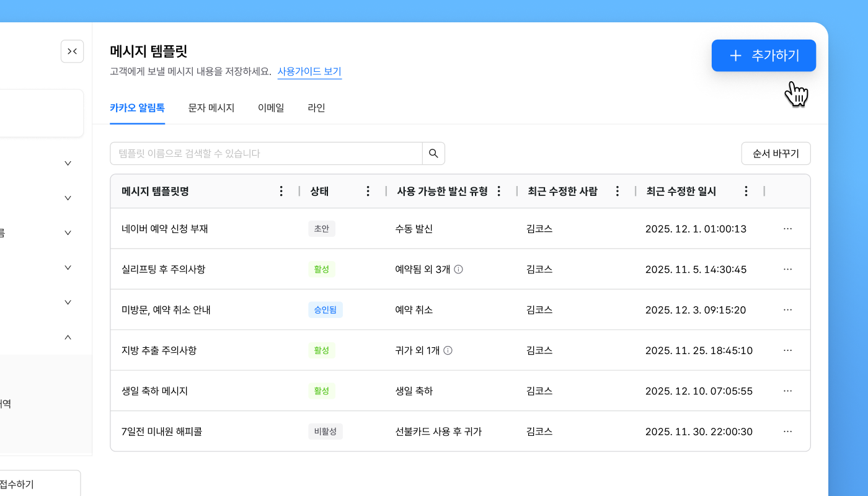Switch to the 문자 메시지 tab

211,108
